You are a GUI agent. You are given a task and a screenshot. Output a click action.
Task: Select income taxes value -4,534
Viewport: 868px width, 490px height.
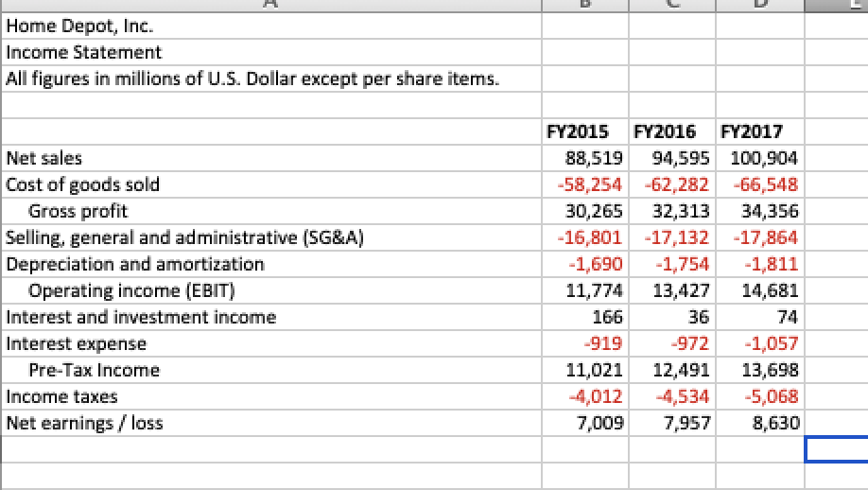[672, 396]
